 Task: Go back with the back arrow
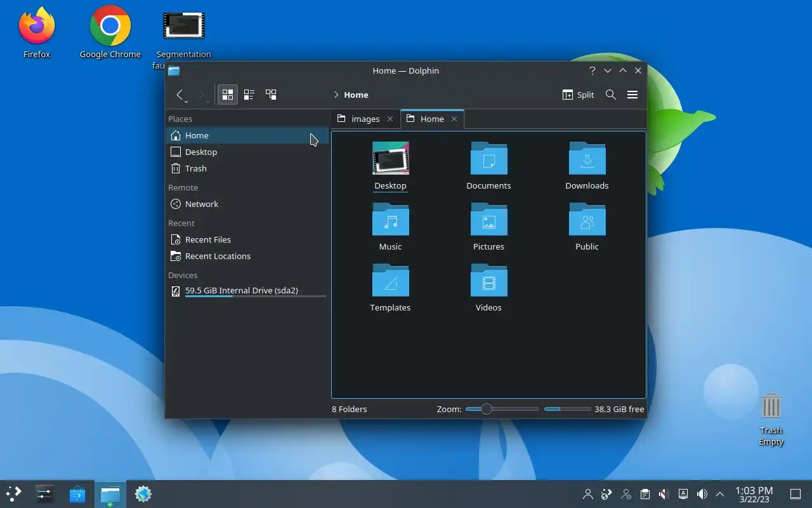(x=181, y=95)
